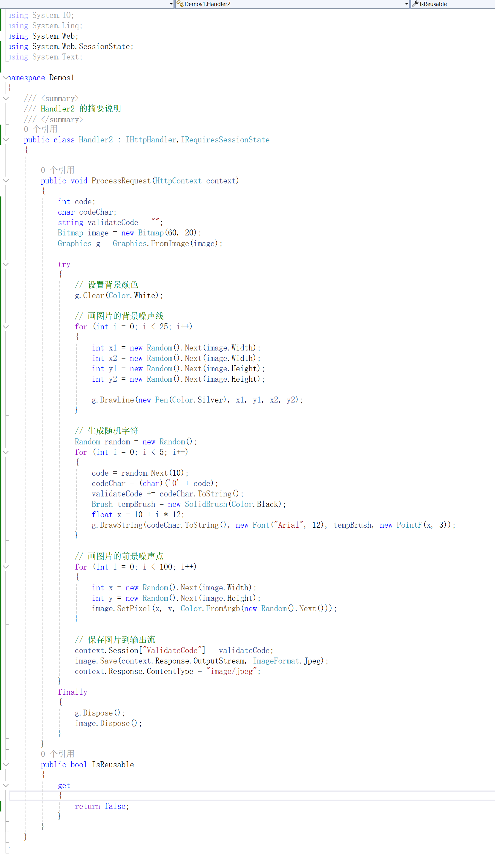Click the 'using System.Web.SessionState;' line
Image resolution: width=495 pixels, height=868 pixels.
coord(71,47)
